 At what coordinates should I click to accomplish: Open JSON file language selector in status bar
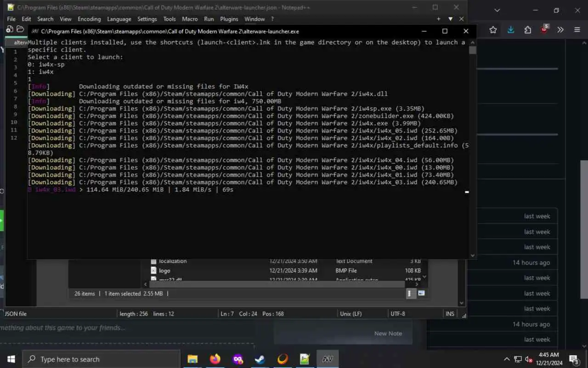(16, 314)
